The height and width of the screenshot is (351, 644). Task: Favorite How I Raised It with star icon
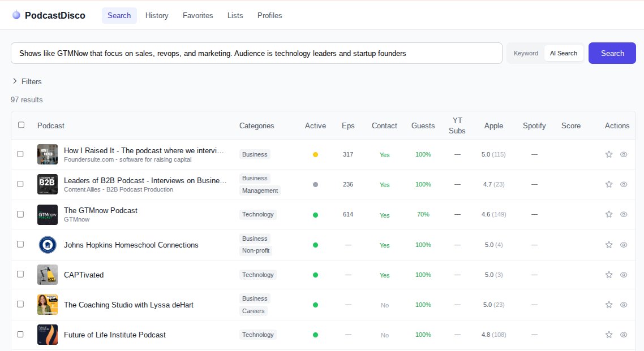tap(609, 154)
